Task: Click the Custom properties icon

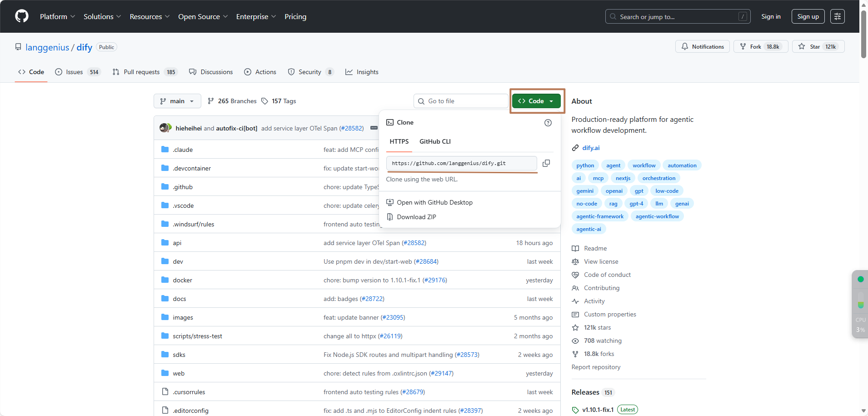Action: pos(575,314)
